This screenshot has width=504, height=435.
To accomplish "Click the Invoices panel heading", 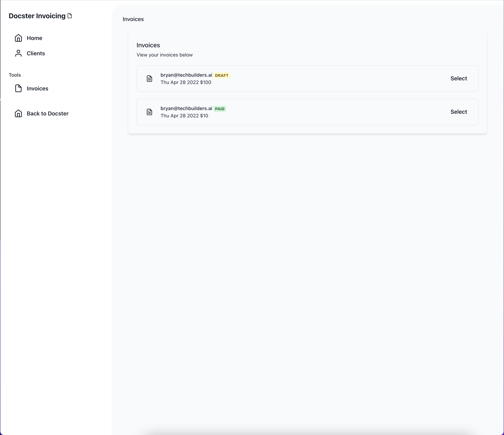I will tap(148, 45).
